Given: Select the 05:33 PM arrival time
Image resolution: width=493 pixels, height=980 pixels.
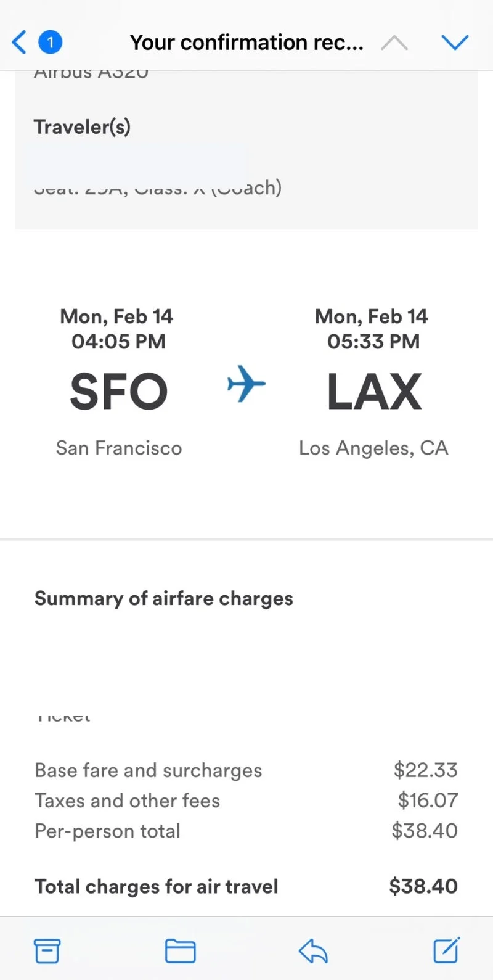Looking at the screenshot, I should pyautogui.click(x=373, y=341).
